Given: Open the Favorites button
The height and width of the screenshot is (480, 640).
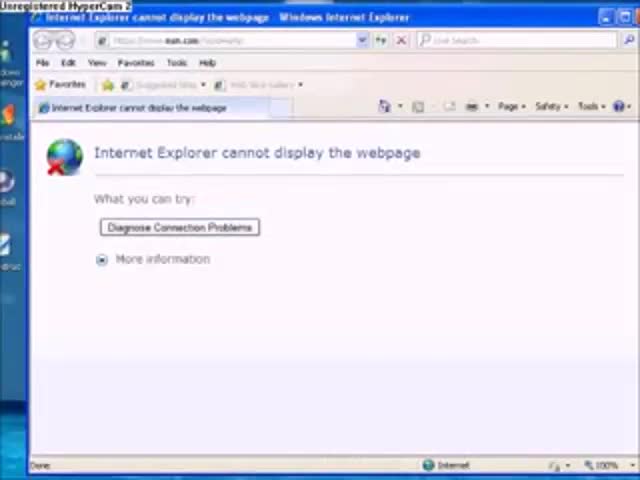Looking at the screenshot, I should click(60, 85).
